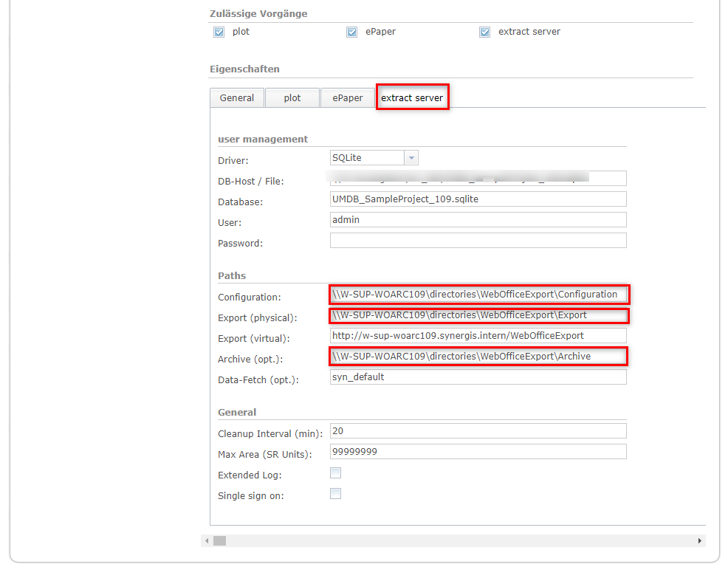Click the right scroll arrow of the horizontal scrollbar
The image size is (728, 567).
(699, 540)
